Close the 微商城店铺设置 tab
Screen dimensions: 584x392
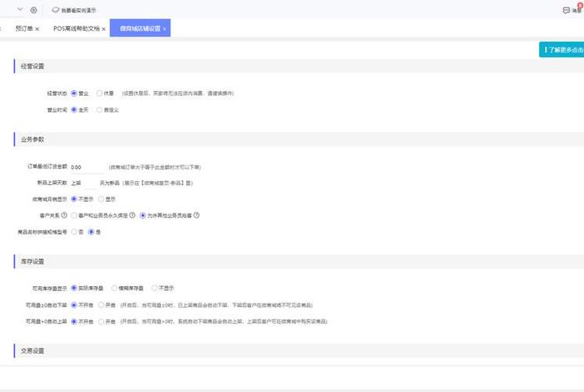164,29
